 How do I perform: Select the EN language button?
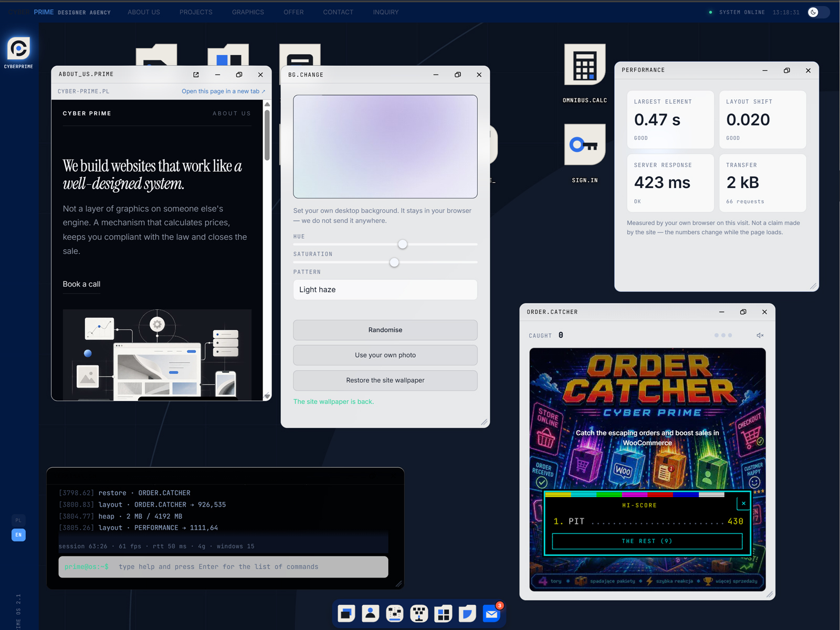click(18, 535)
